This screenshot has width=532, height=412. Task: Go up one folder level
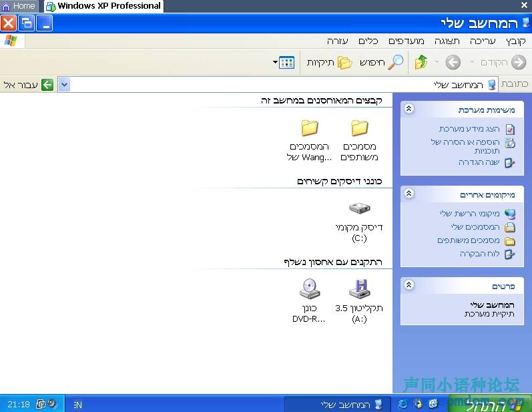(x=421, y=62)
